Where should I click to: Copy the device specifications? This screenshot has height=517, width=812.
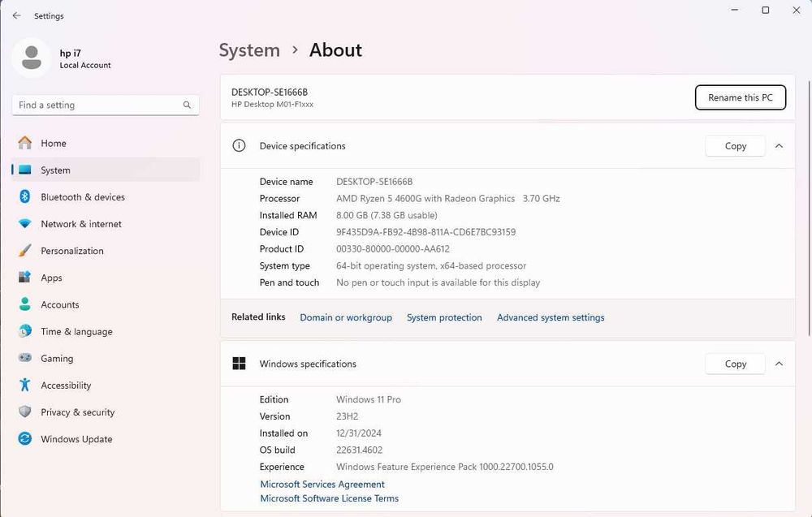click(735, 146)
